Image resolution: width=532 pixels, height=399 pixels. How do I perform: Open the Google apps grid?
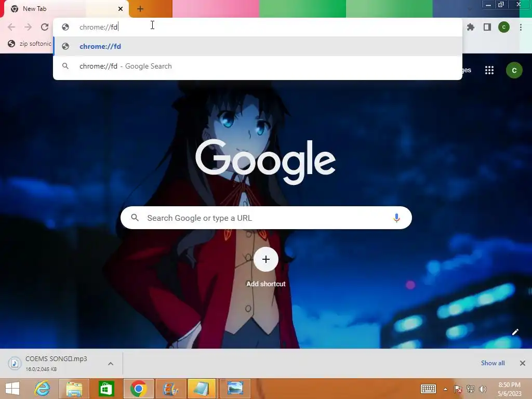point(489,70)
